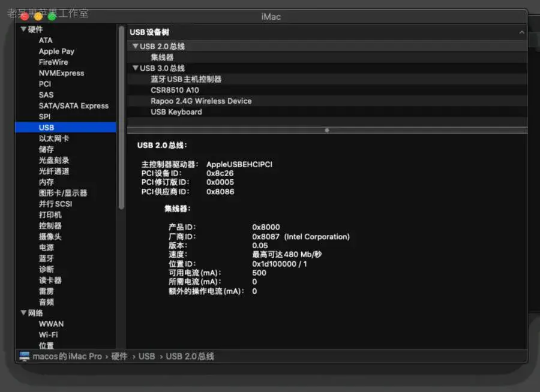The height and width of the screenshot is (392, 540).
Task: Select 以太网卡 in the sidebar
Action: pos(54,138)
